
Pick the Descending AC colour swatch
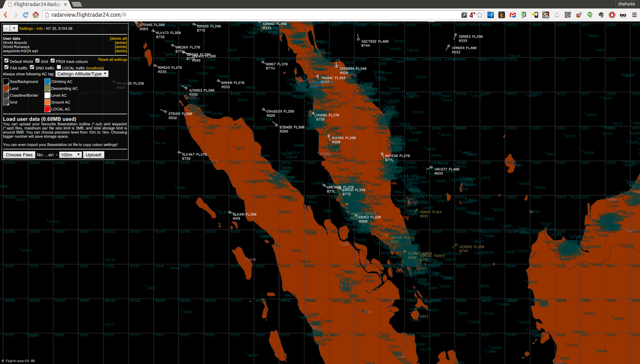point(47,88)
